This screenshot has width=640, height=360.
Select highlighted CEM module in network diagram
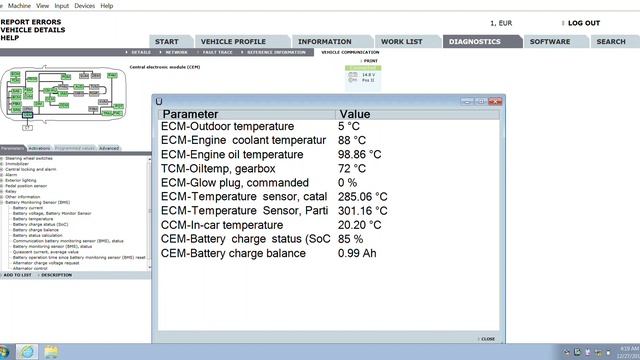(x=27, y=115)
